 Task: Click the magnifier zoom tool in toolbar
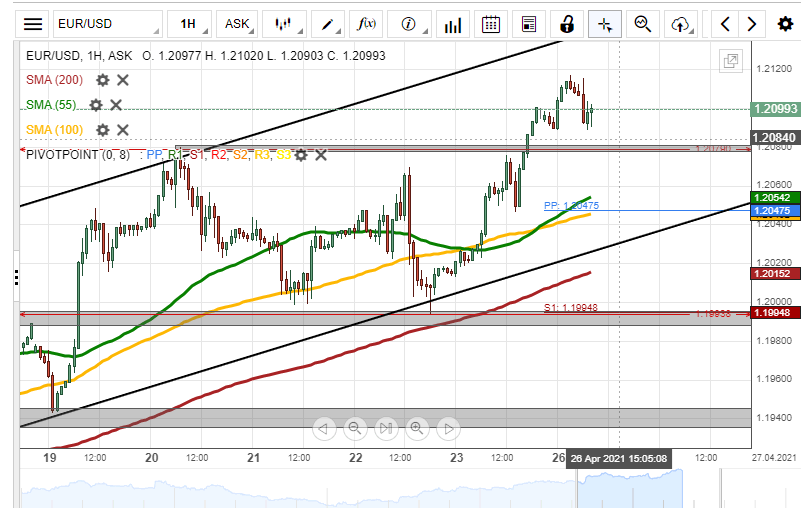coord(643,24)
